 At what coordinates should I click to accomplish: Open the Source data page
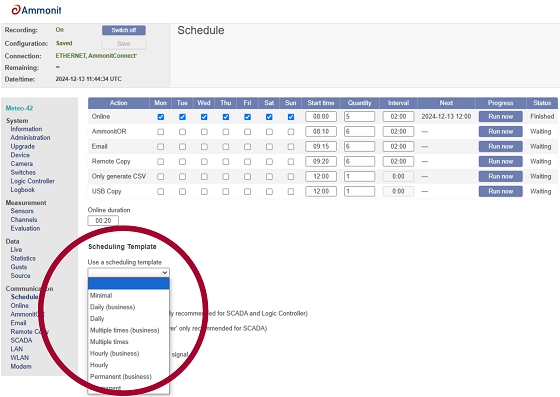[x=20, y=276]
